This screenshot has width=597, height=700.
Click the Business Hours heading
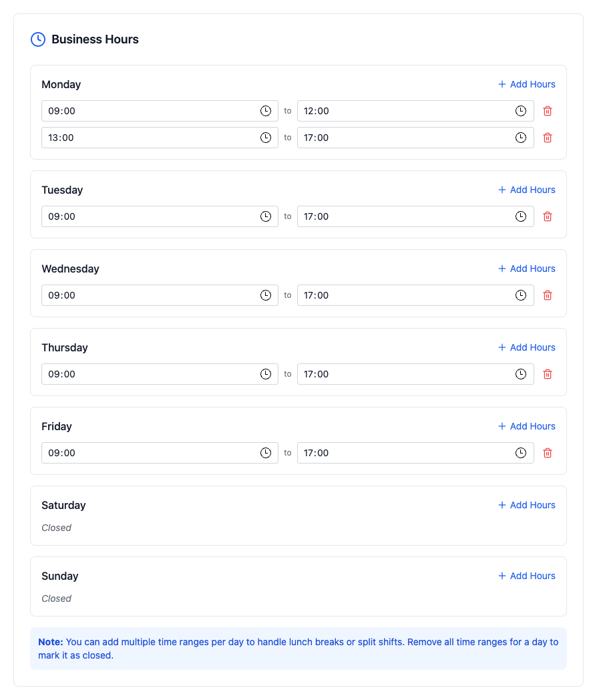tap(95, 39)
